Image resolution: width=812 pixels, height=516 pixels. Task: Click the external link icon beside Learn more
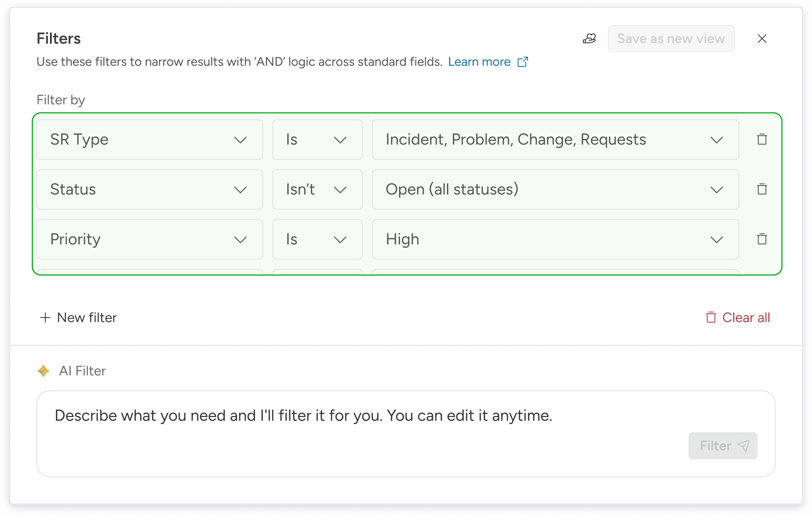(522, 62)
